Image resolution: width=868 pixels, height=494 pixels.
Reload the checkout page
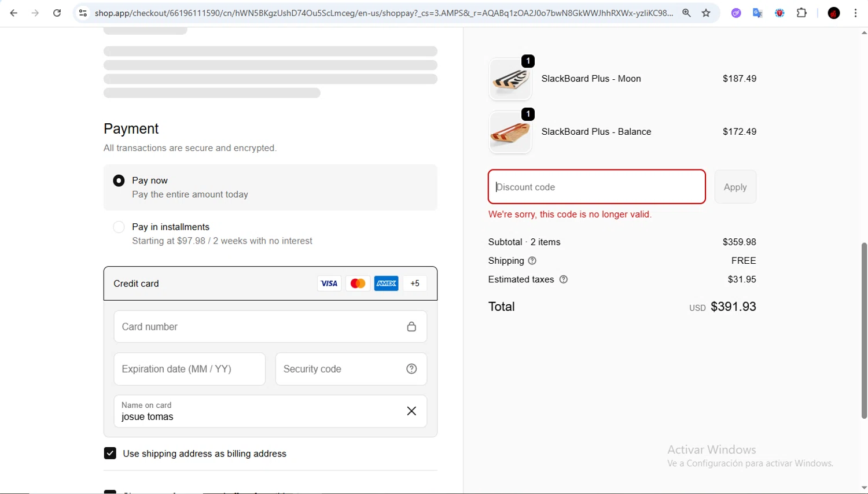tap(57, 13)
